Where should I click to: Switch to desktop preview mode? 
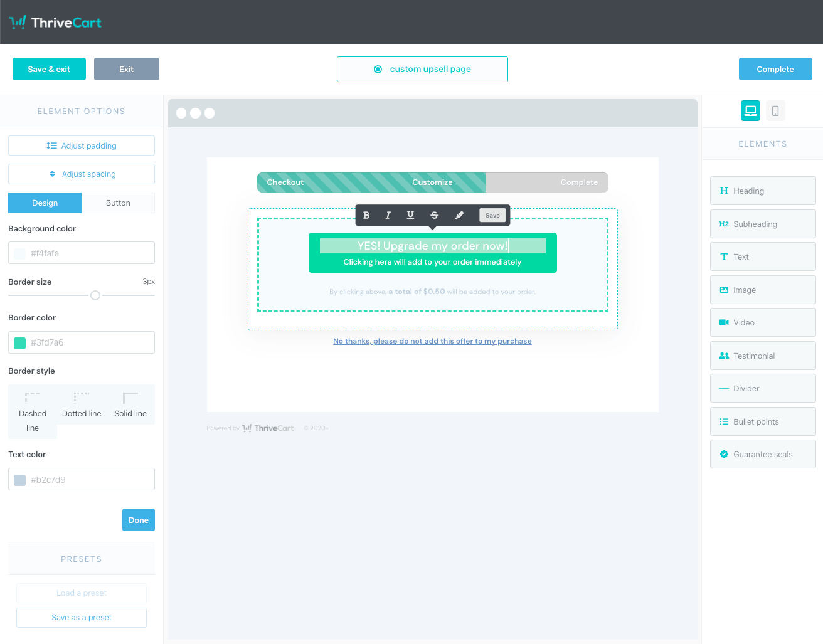[x=751, y=111]
